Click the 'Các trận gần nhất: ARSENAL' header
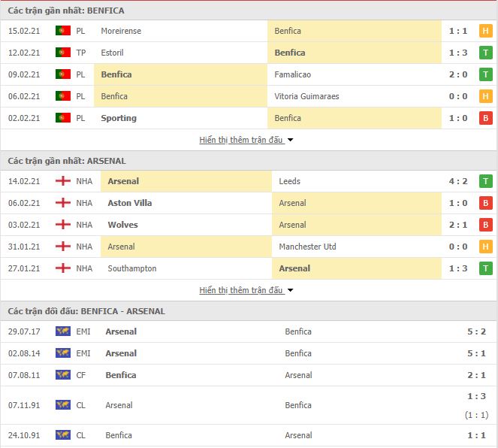 click(67, 161)
